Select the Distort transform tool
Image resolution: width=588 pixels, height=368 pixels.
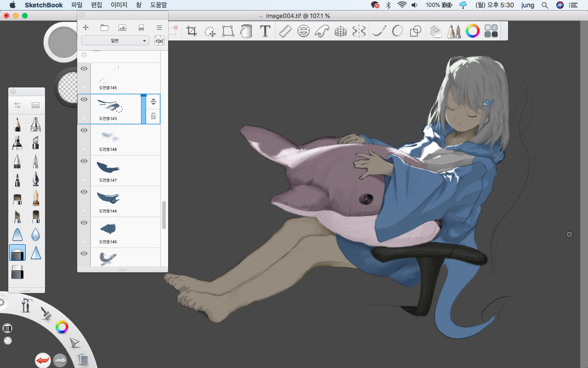[x=228, y=31]
